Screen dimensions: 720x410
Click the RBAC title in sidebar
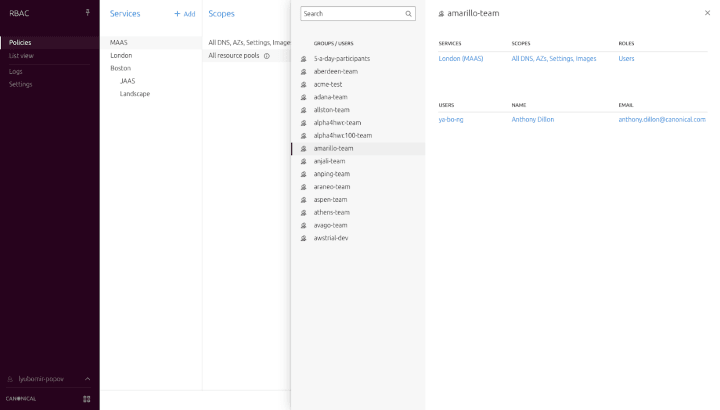[x=19, y=13]
